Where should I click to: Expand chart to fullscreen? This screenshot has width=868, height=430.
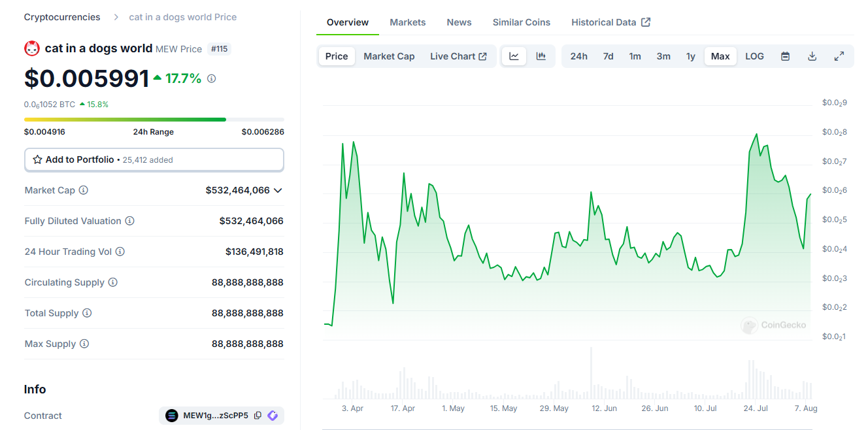coord(839,56)
